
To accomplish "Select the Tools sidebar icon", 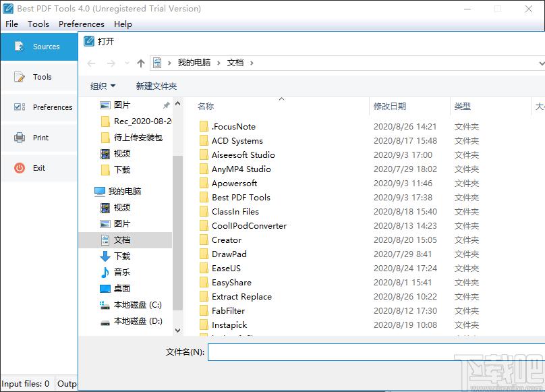I will [20, 77].
